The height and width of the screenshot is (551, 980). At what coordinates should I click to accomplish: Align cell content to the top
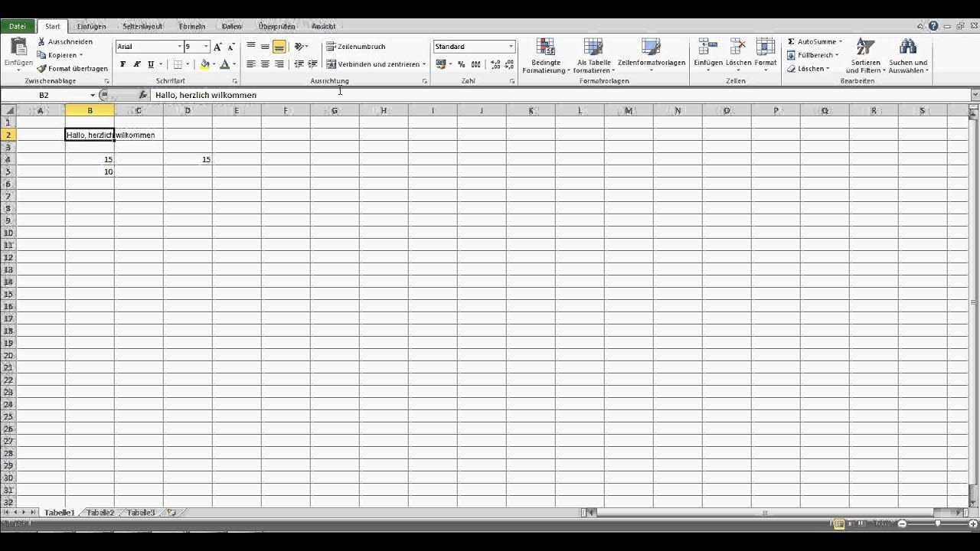[251, 47]
